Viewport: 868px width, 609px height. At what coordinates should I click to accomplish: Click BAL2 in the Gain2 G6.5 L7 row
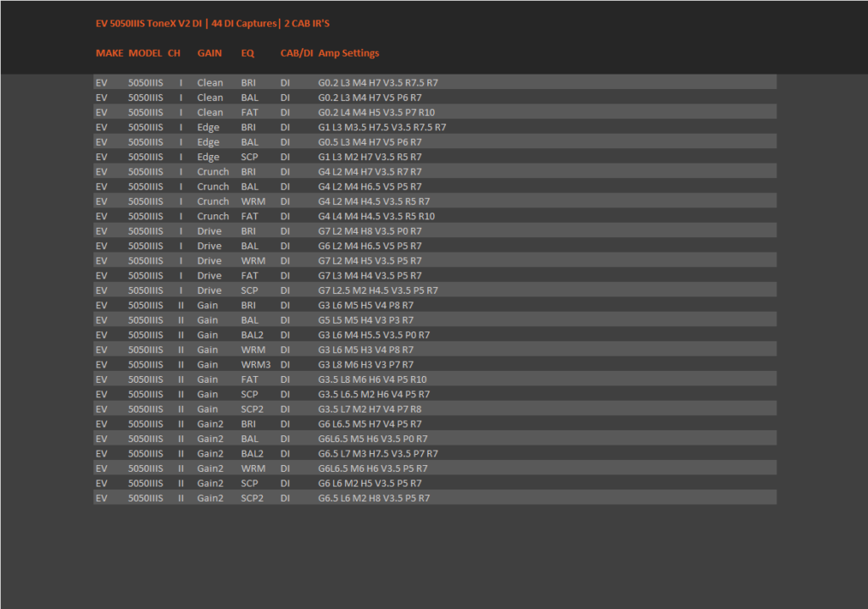(253, 453)
